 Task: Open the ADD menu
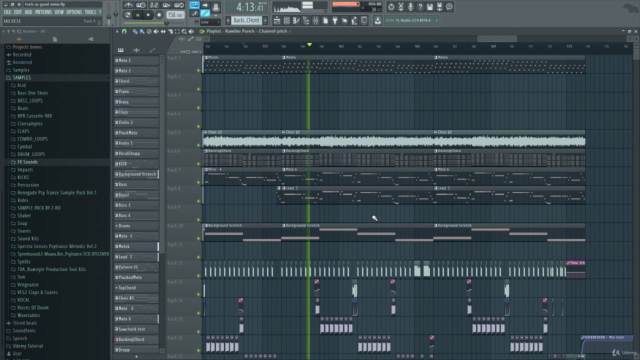click(29, 12)
